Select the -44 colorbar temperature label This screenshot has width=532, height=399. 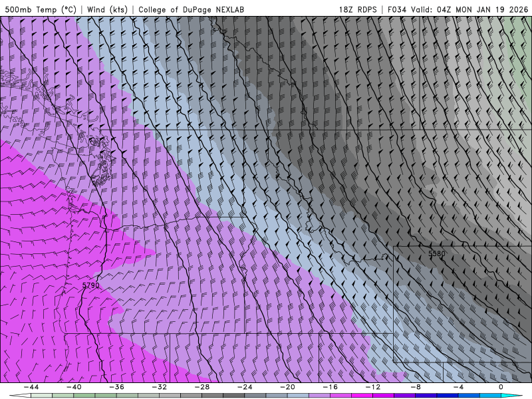(x=31, y=387)
